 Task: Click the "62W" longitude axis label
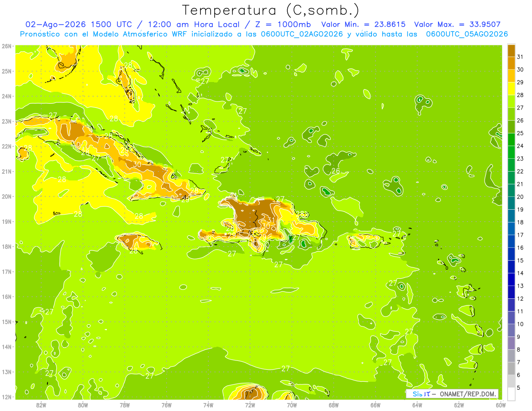(x=459, y=405)
